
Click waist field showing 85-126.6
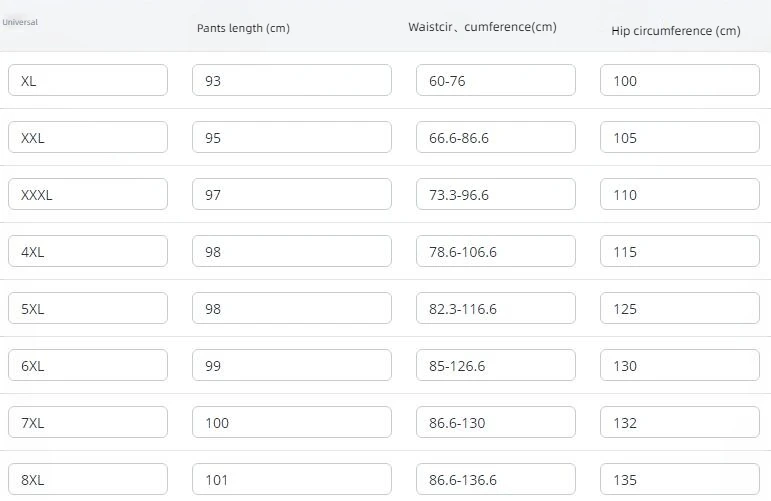pyautogui.click(x=495, y=366)
